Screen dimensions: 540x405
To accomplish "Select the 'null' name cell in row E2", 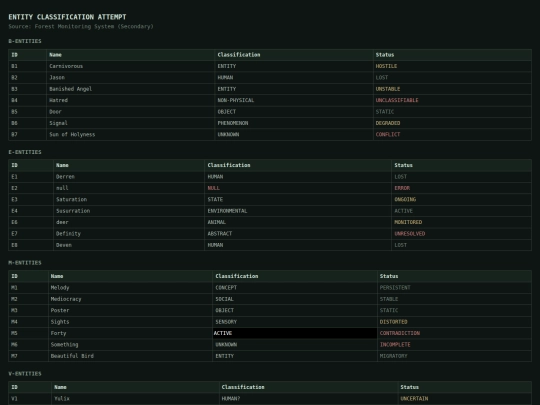I will 129,188.
